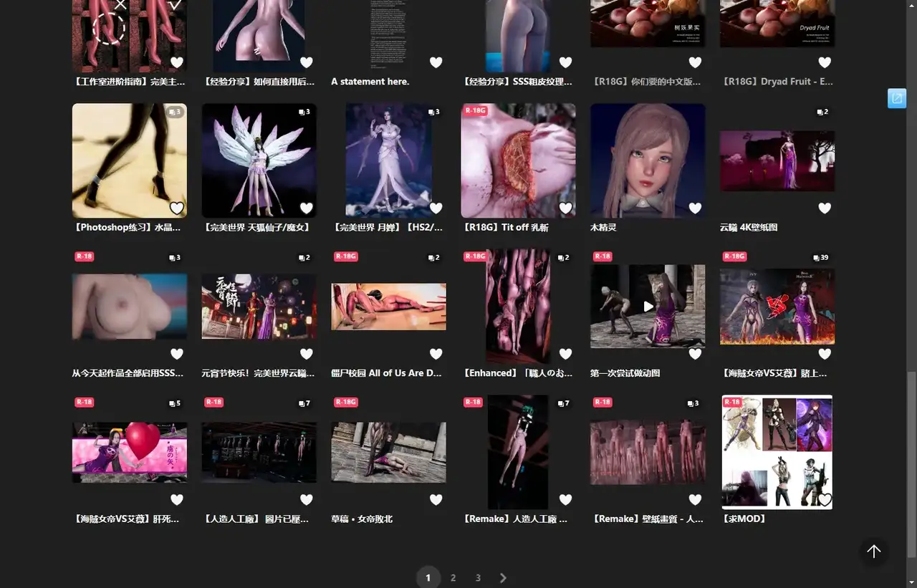Open the 'A statement here.' title link
Screen dimensions: 917x588
[370, 82]
